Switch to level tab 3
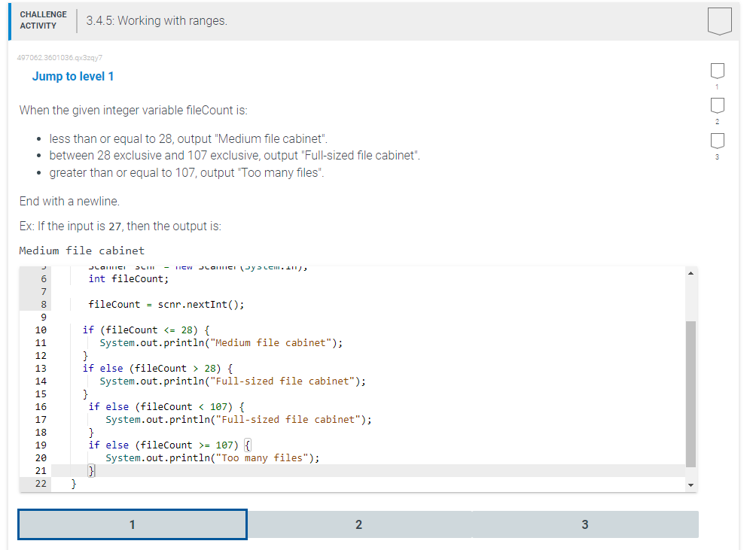This screenshot has width=756, height=550. pyautogui.click(x=585, y=524)
